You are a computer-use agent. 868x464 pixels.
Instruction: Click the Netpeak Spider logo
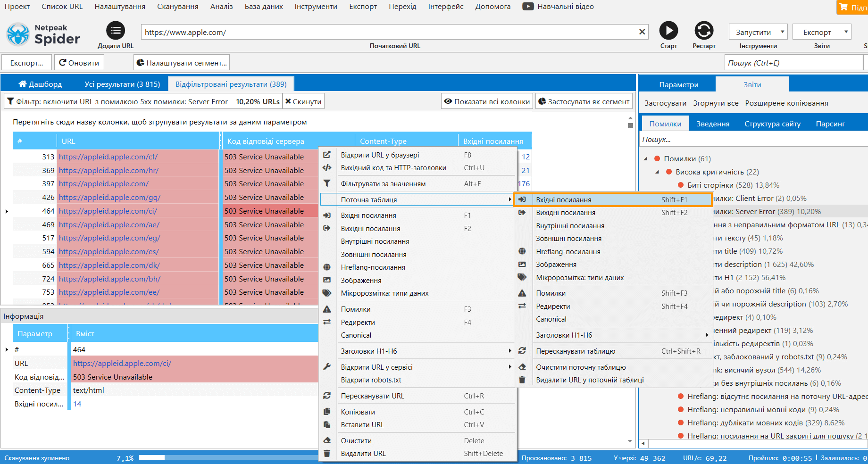(x=43, y=34)
